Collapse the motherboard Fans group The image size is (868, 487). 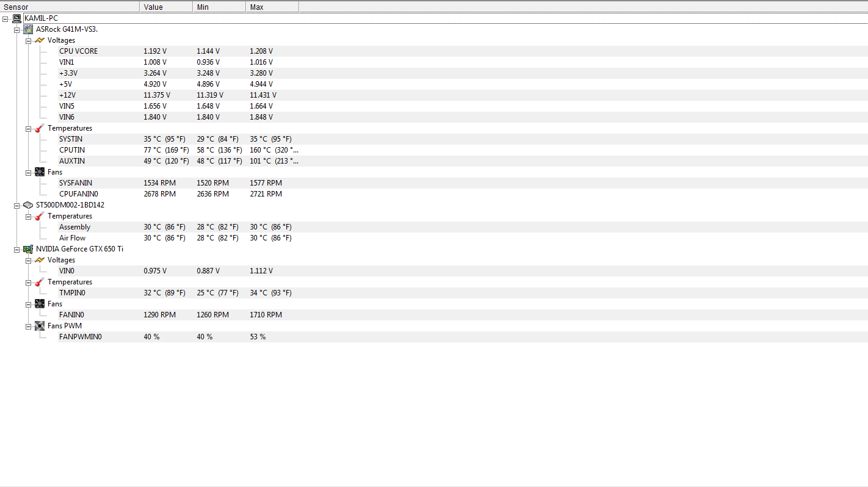click(x=29, y=172)
